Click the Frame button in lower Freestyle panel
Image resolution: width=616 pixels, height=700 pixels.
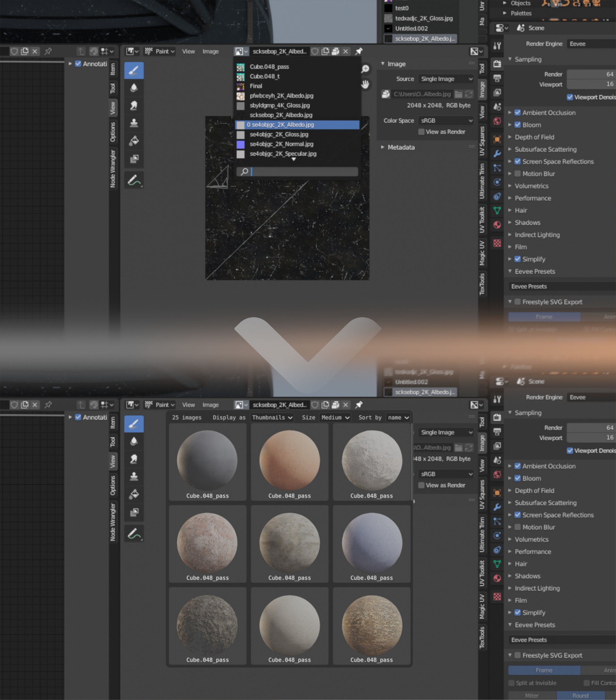(544, 670)
